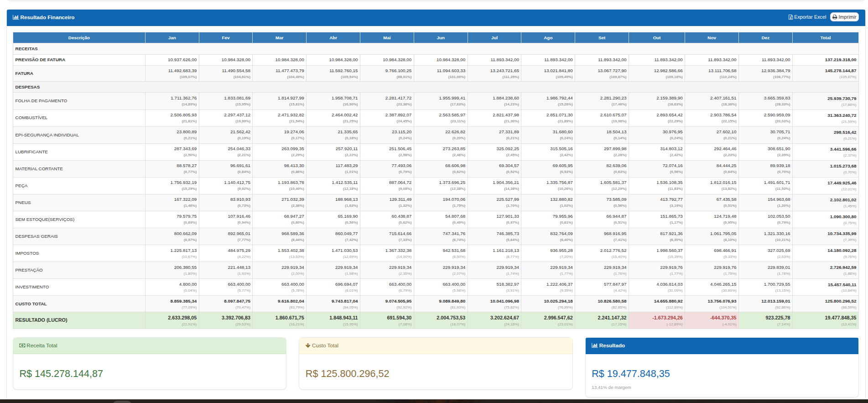This screenshot has width=868, height=403.
Task: Click the Jan FATURA value 11.492.683,39
Action: point(182,71)
